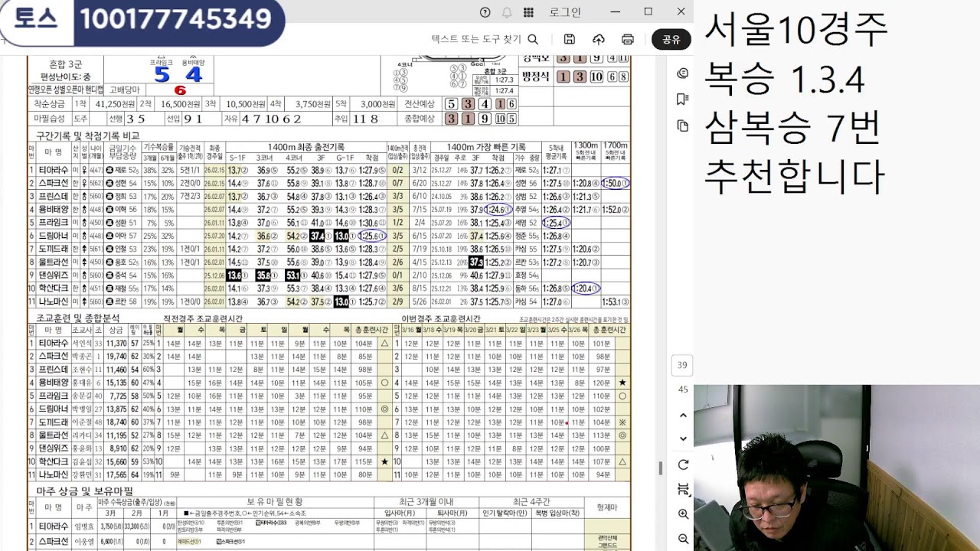980x551 pixels.
Task: Click the 편성난이도: 중 label
Action: pos(66,76)
